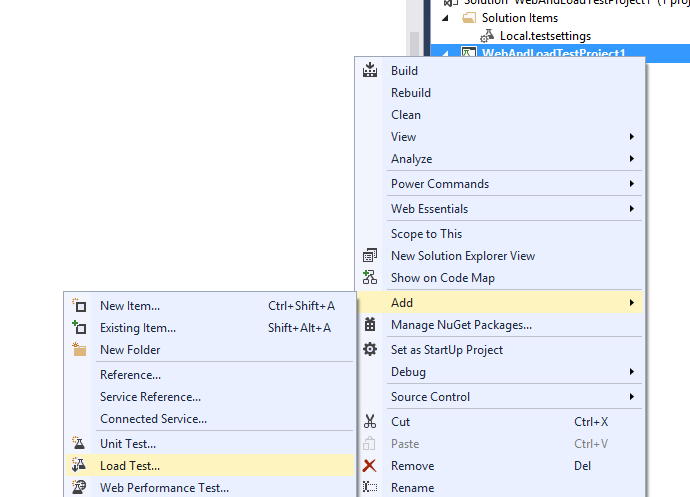690x497 pixels.
Task: Click the New Folder icon
Action: click(80, 350)
